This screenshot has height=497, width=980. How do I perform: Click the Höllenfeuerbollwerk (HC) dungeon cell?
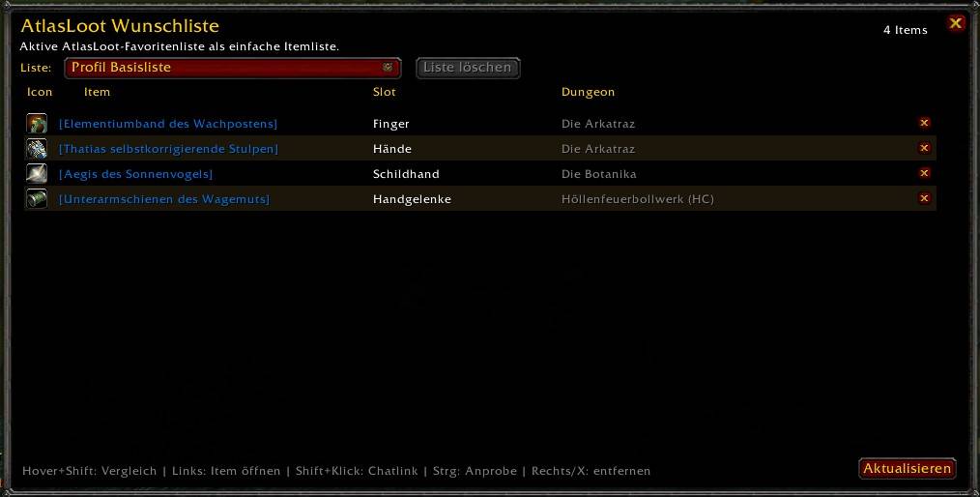[x=638, y=199]
